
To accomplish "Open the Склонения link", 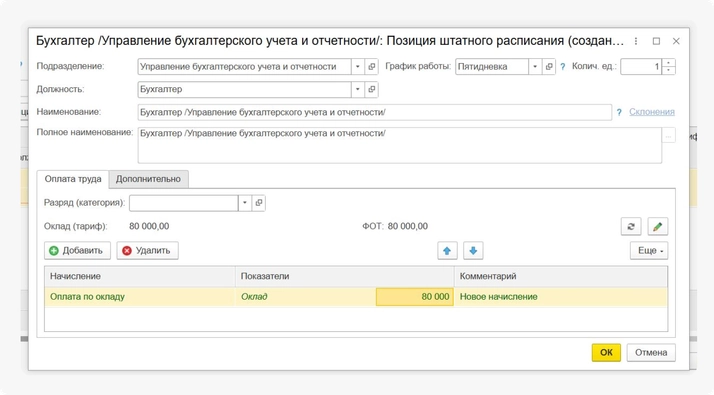I will coord(652,112).
